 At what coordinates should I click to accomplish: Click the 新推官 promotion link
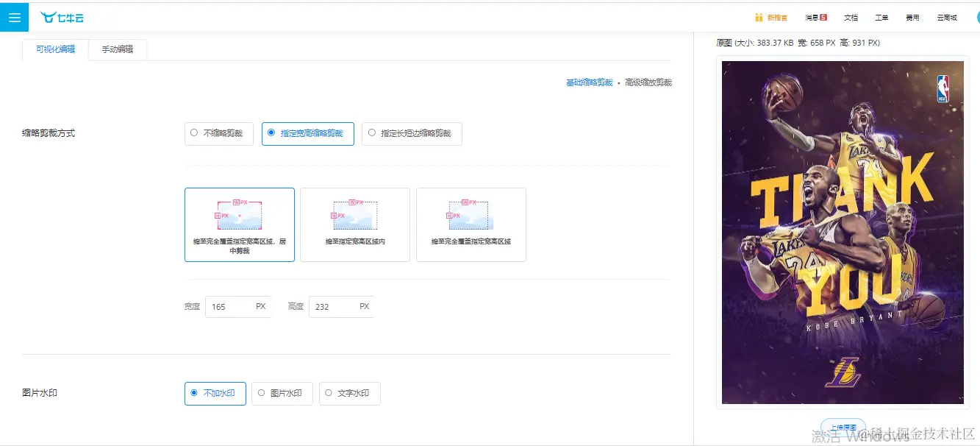777,18
